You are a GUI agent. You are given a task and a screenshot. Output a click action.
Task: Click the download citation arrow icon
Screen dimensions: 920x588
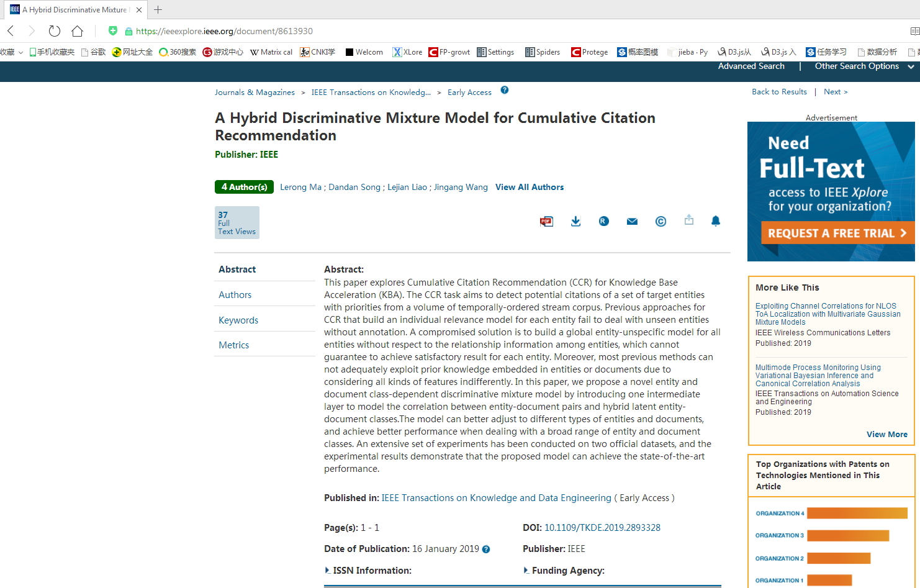575,222
